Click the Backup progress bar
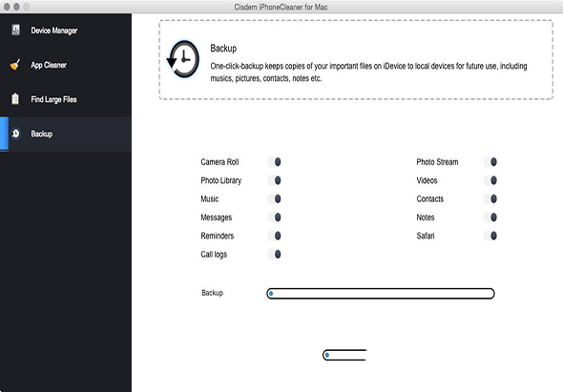563x392 pixels. (x=381, y=293)
